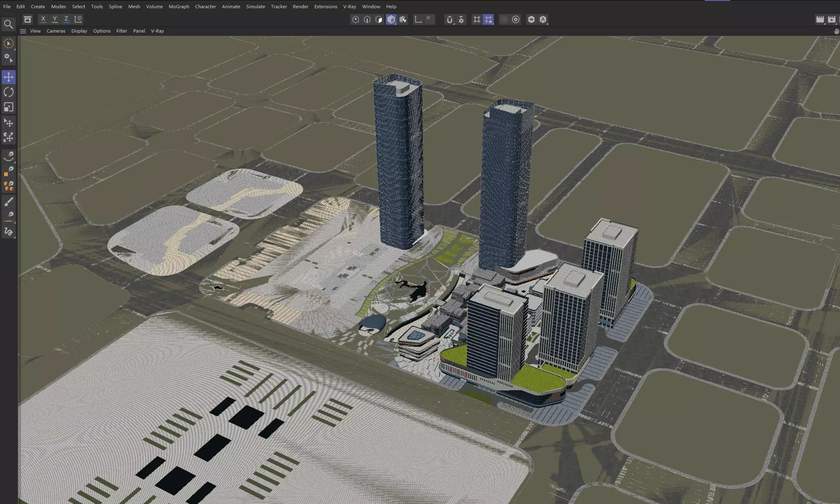This screenshot has width=840, height=504.
Task: Open the Tracker menu
Action: click(x=279, y=6)
